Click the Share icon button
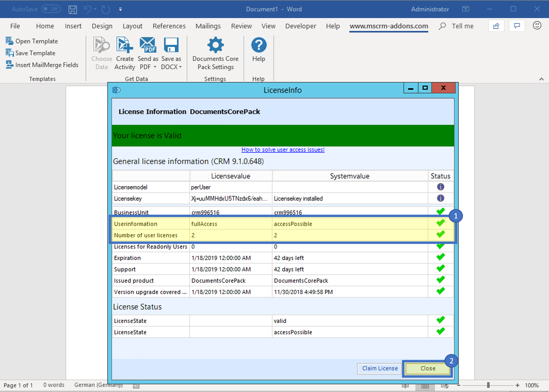This screenshot has width=549, height=392. point(496,26)
